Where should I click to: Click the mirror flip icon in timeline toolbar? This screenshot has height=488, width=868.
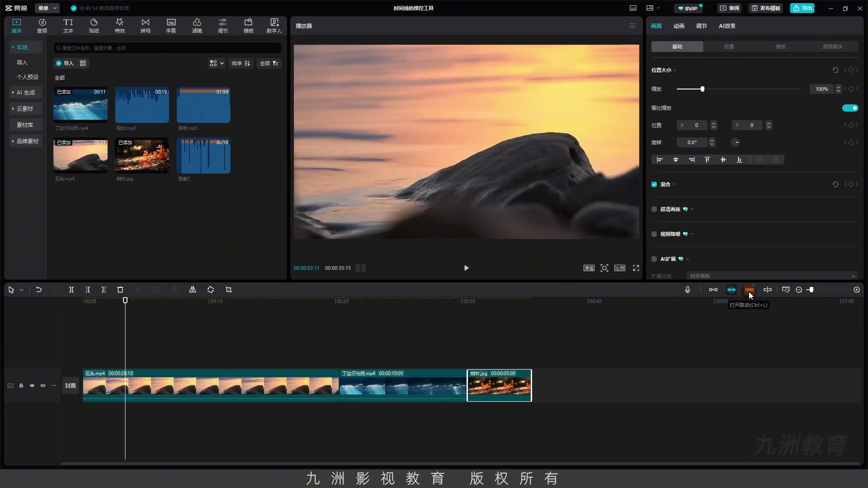tap(193, 290)
